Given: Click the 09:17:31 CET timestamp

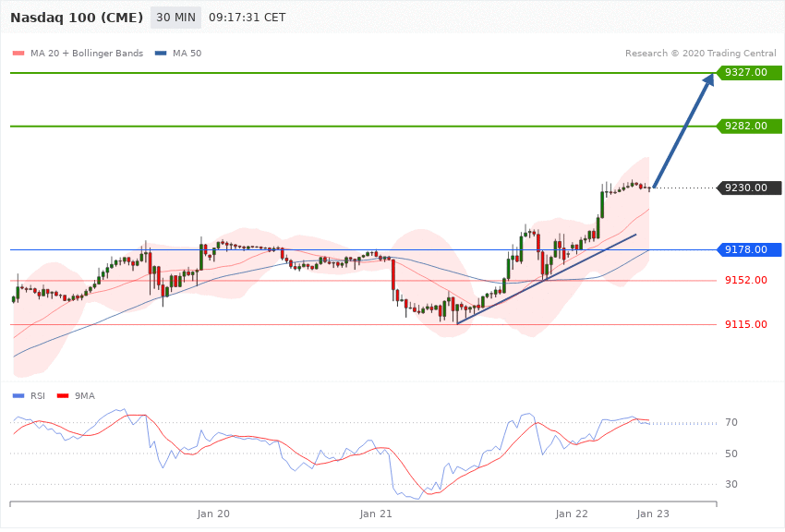Looking at the screenshot, I should tap(247, 18).
